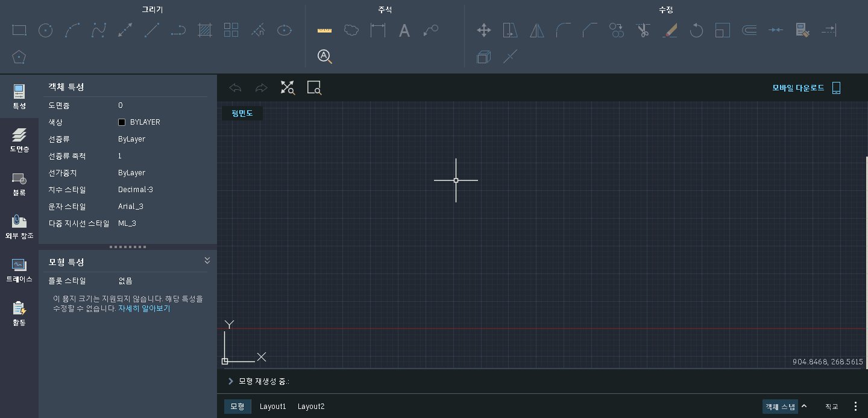The height and width of the screenshot is (418, 868).
Task: Select the Arc draw tool
Action: pos(72,30)
